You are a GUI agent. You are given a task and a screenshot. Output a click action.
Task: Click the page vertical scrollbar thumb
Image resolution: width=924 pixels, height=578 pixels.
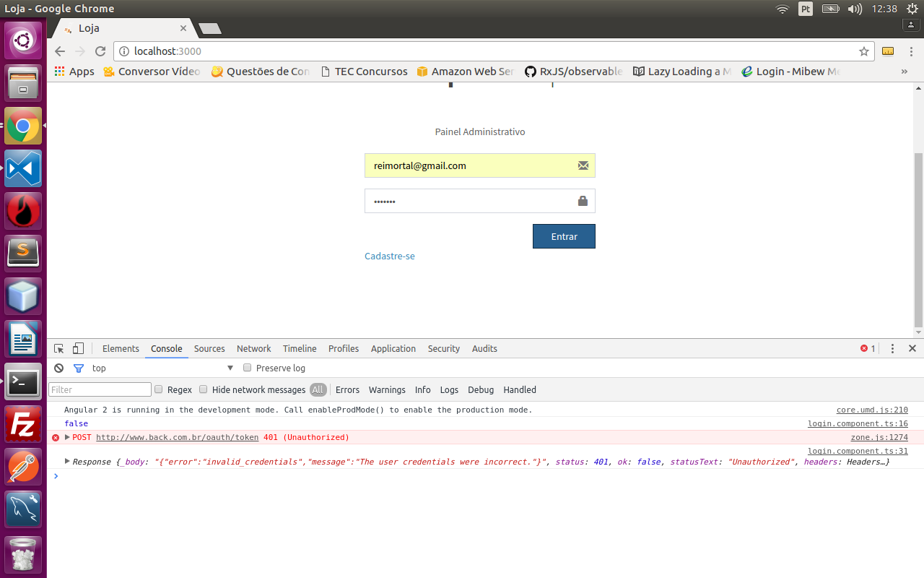tap(918, 240)
